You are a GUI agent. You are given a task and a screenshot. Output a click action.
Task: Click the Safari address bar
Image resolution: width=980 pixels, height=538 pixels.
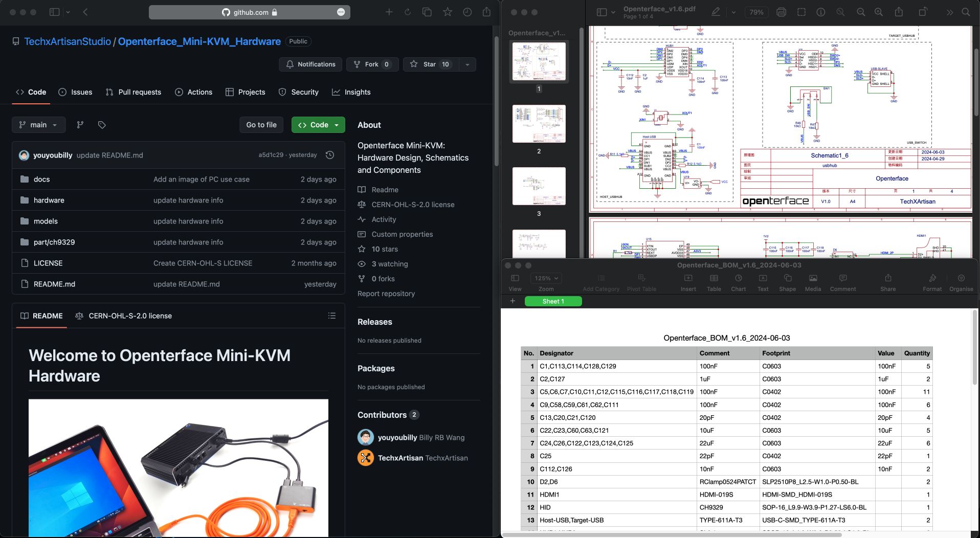point(250,12)
